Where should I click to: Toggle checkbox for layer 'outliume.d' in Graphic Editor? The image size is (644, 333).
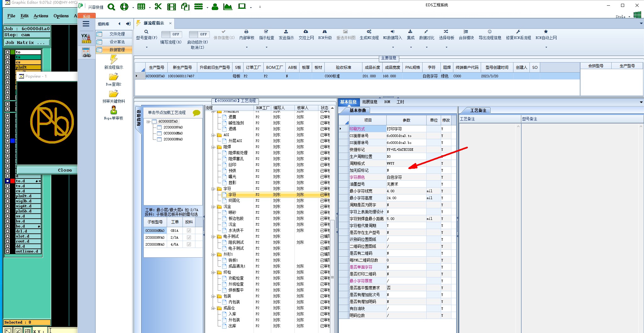click(x=8, y=251)
